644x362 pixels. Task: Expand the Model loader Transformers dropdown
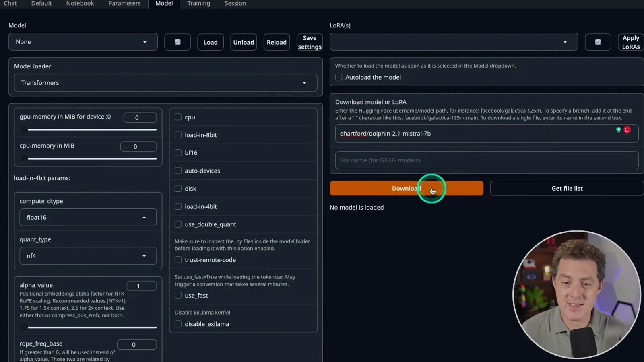165,83
